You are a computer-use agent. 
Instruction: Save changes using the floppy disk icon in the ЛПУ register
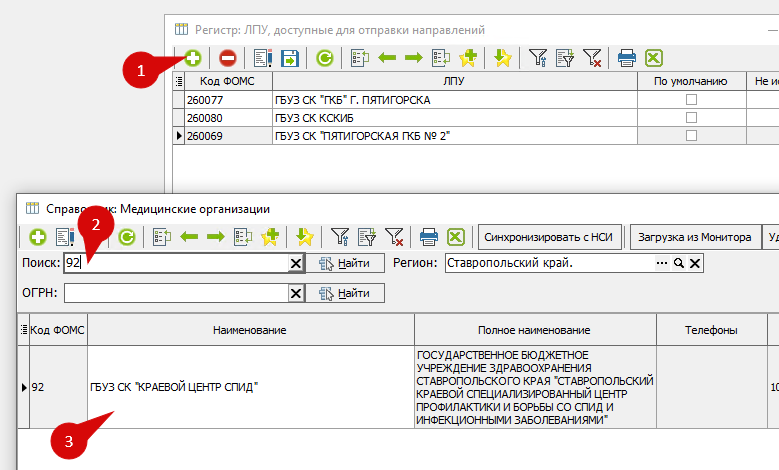tap(290, 58)
